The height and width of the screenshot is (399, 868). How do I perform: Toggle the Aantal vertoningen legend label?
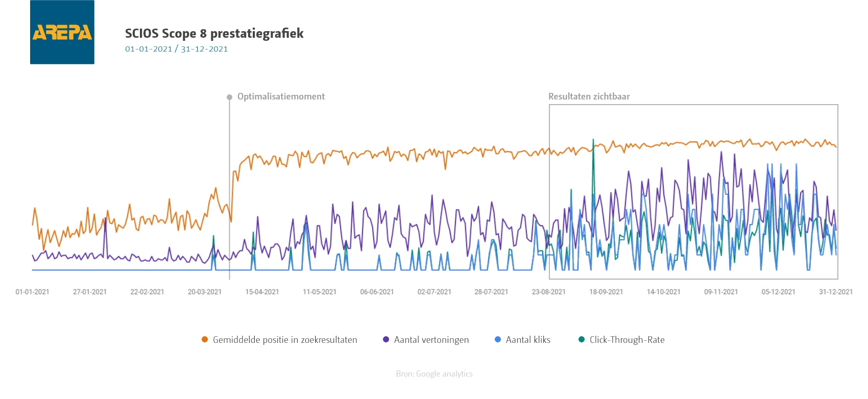point(431,340)
